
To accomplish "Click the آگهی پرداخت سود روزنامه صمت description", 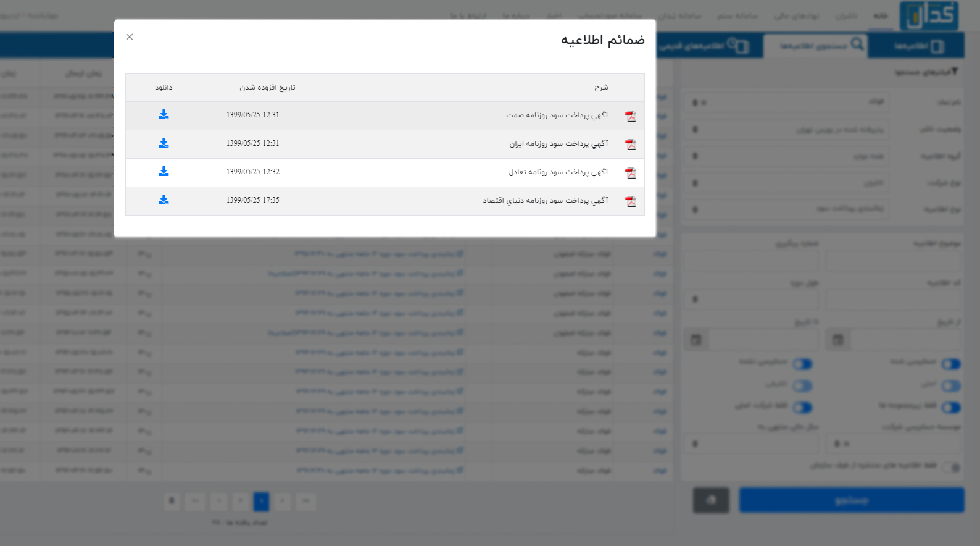I will pos(557,115).
